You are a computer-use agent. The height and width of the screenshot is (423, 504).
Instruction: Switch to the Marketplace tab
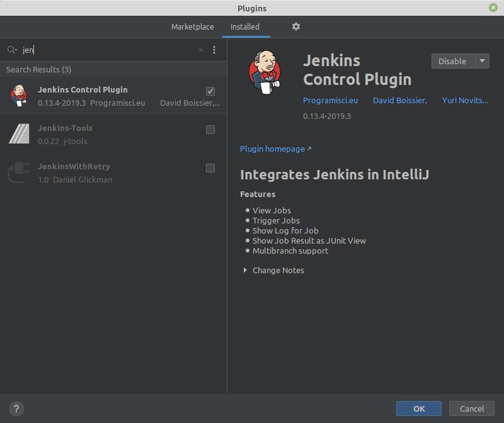tap(193, 26)
